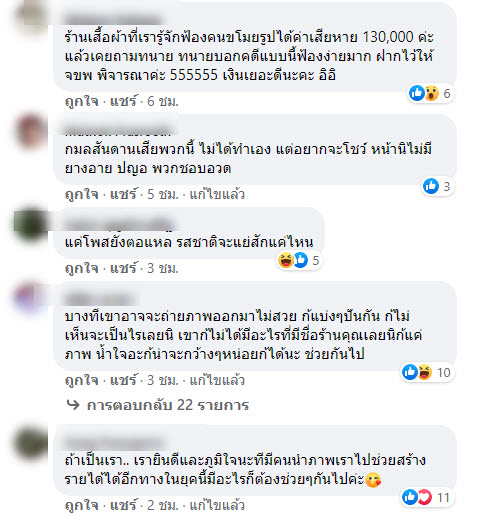Click ถูกใจ on the 6 ชม. comment

coord(82,101)
